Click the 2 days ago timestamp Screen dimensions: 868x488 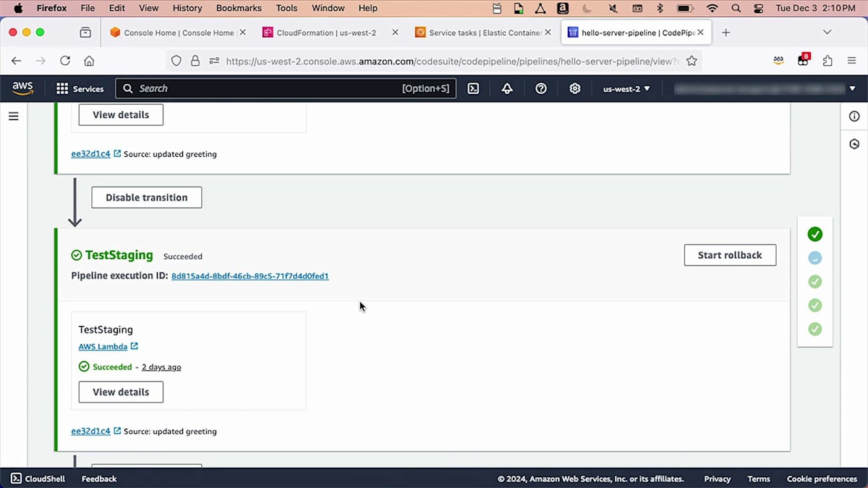pos(161,367)
